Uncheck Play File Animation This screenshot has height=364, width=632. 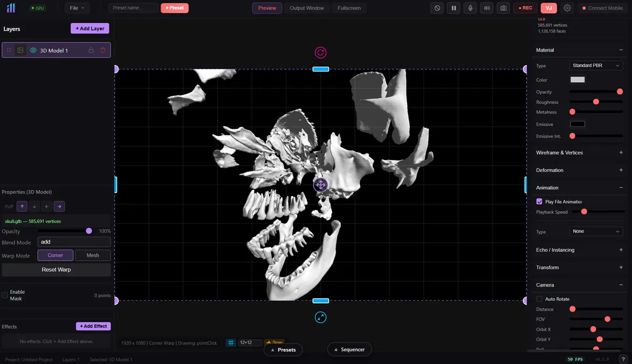click(x=539, y=201)
